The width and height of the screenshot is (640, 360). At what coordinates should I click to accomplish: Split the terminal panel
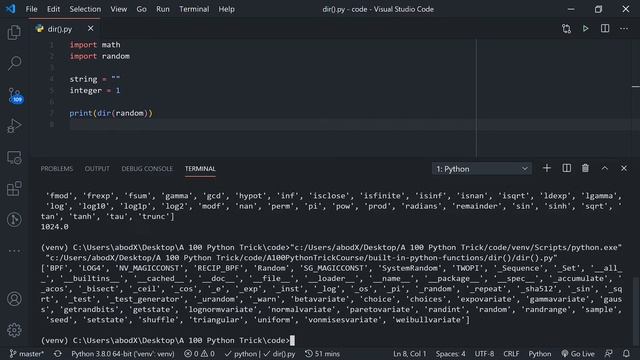click(567, 168)
